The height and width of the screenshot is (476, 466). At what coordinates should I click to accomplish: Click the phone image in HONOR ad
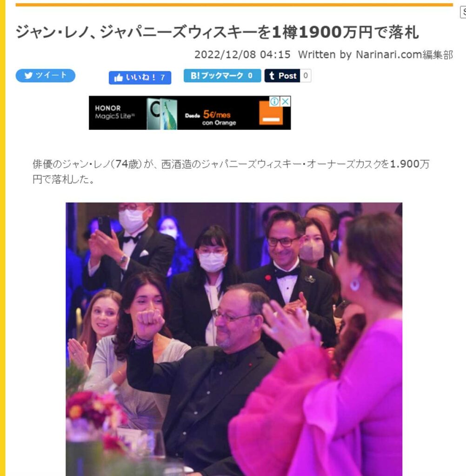(162, 113)
